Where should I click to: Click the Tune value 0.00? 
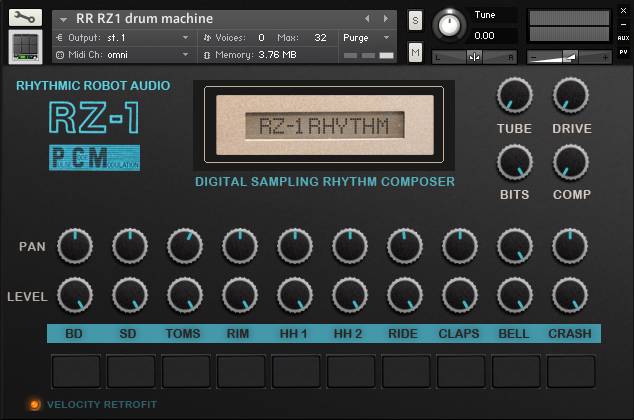(484, 36)
